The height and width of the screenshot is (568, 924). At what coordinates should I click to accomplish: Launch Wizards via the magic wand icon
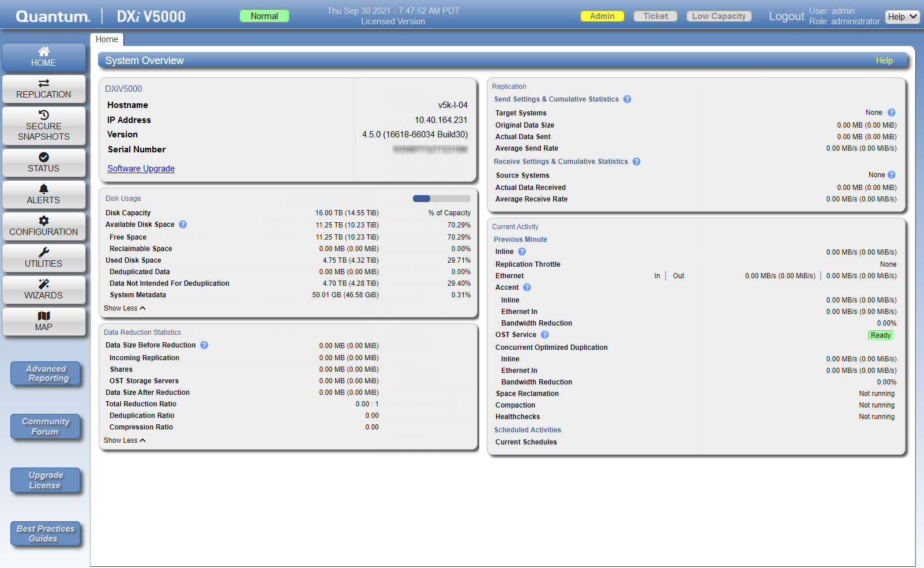pyautogui.click(x=44, y=284)
